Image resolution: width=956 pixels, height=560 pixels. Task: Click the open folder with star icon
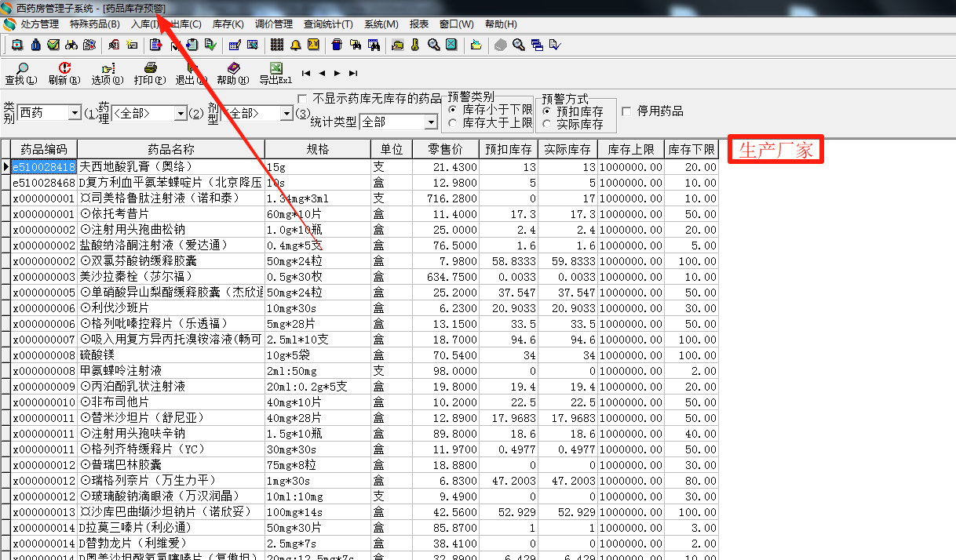point(476,45)
